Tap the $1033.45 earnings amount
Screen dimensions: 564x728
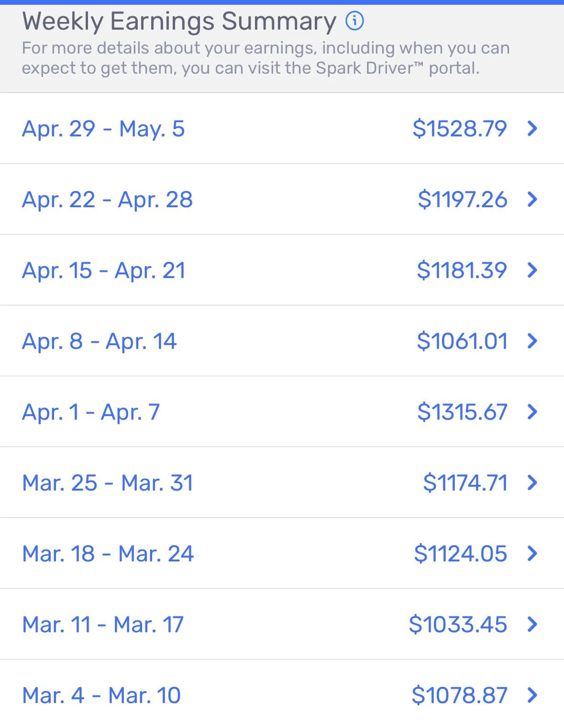(x=458, y=625)
